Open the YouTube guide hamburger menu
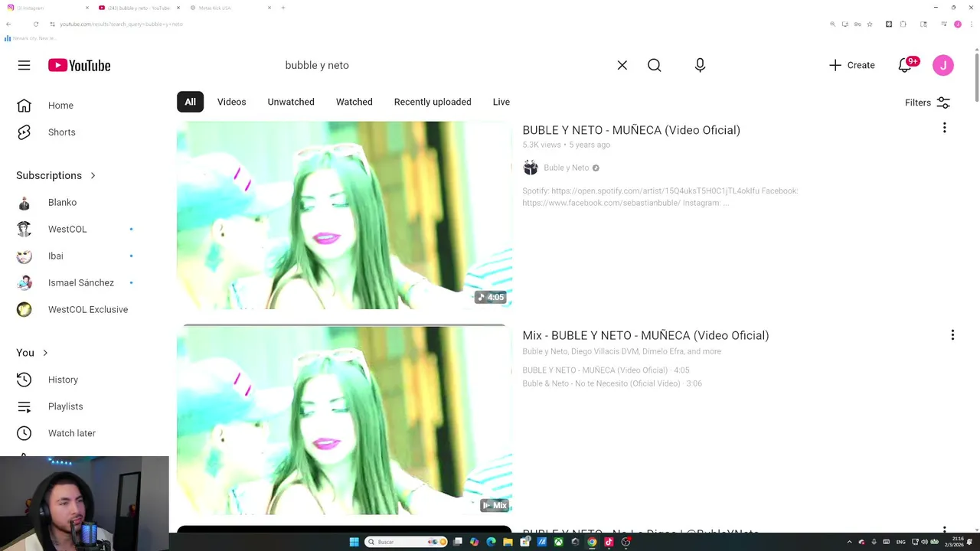This screenshot has height=551, width=980. pyautogui.click(x=24, y=65)
